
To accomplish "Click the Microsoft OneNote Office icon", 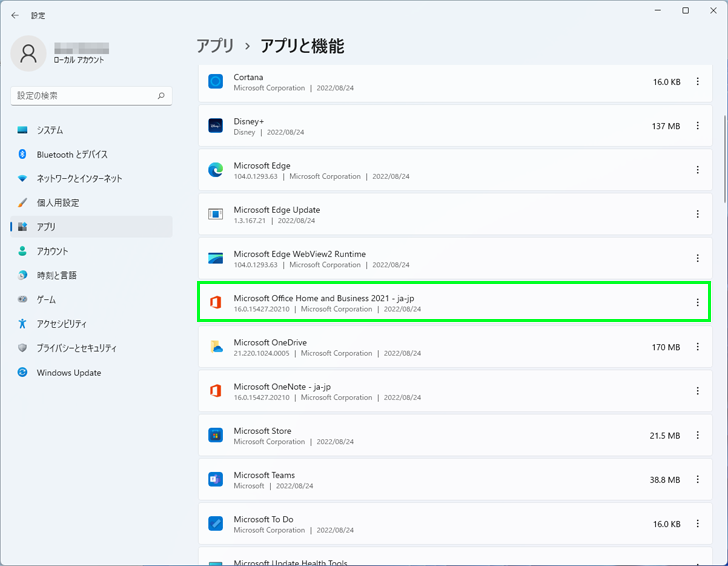I will click(215, 391).
